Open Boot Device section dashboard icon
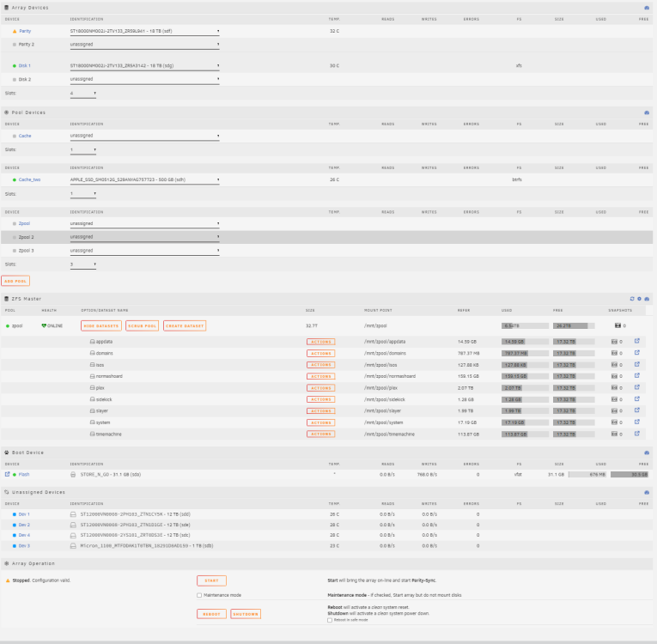The width and height of the screenshot is (657, 644). pos(647,453)
